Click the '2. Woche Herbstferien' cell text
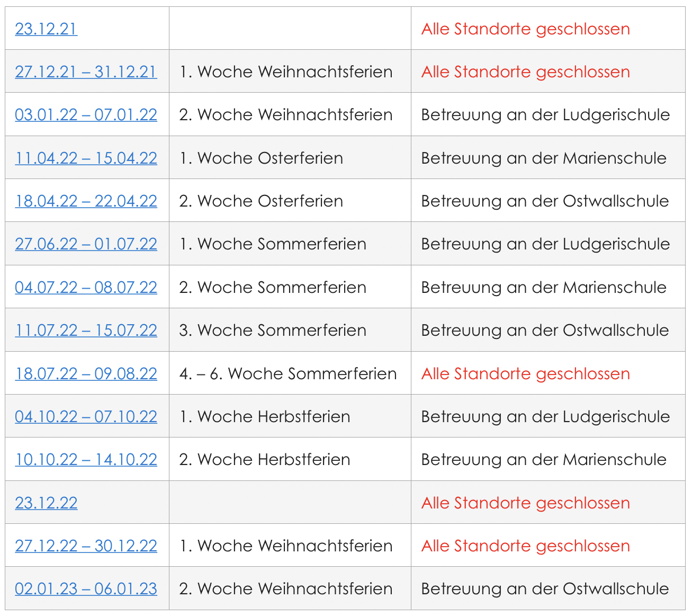The width and height of the screenshot is (692, 616). 264,459
